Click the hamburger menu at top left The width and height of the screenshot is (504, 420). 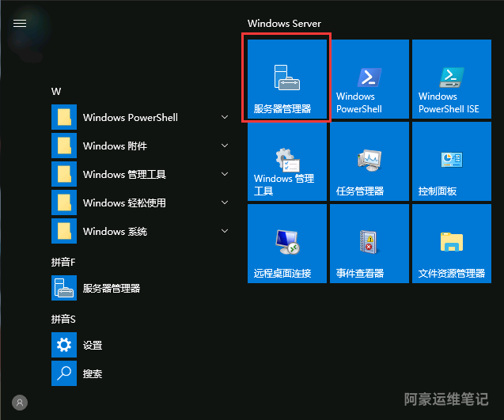[20, 23]
